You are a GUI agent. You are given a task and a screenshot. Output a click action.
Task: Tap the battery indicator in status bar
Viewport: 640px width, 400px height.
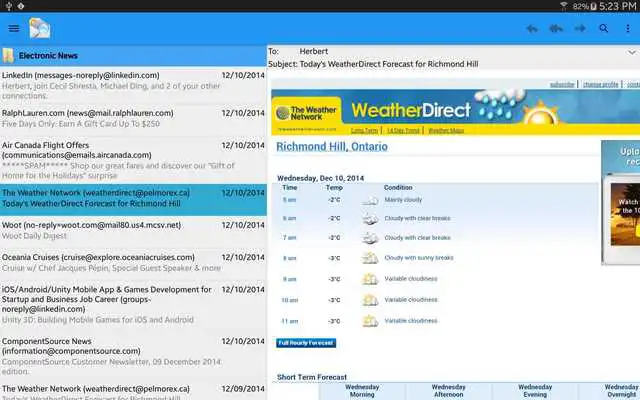tap(593, 6)
